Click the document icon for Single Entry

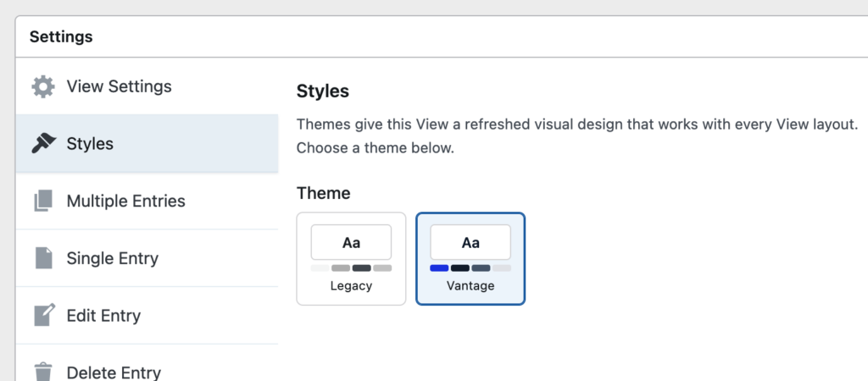[x=44, y=258]
